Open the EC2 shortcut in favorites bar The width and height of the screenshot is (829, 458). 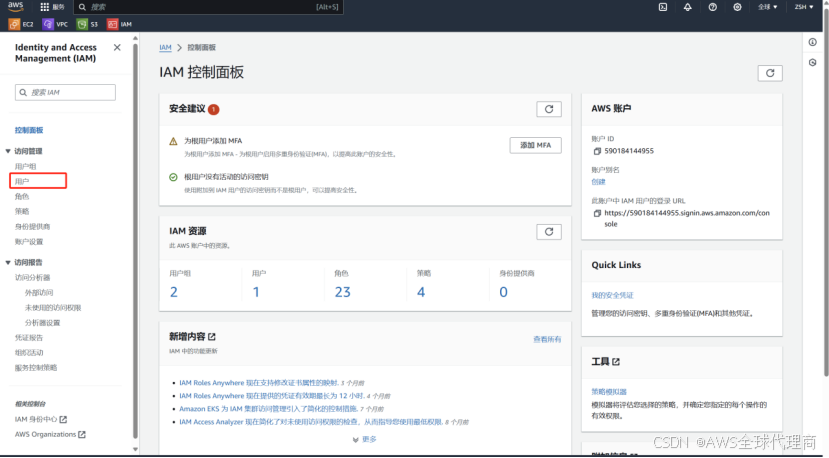22,24
